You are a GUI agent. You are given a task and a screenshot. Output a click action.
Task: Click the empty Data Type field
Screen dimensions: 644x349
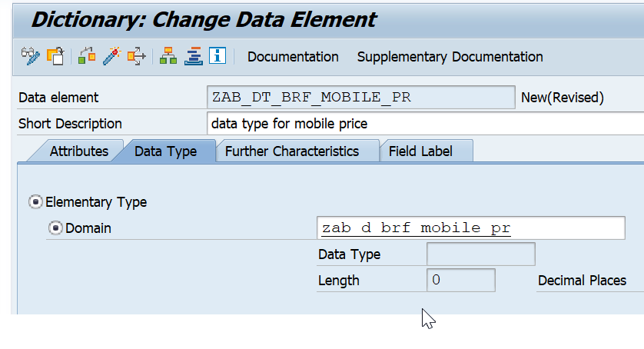pyautogui.click(x=481, y=254)
